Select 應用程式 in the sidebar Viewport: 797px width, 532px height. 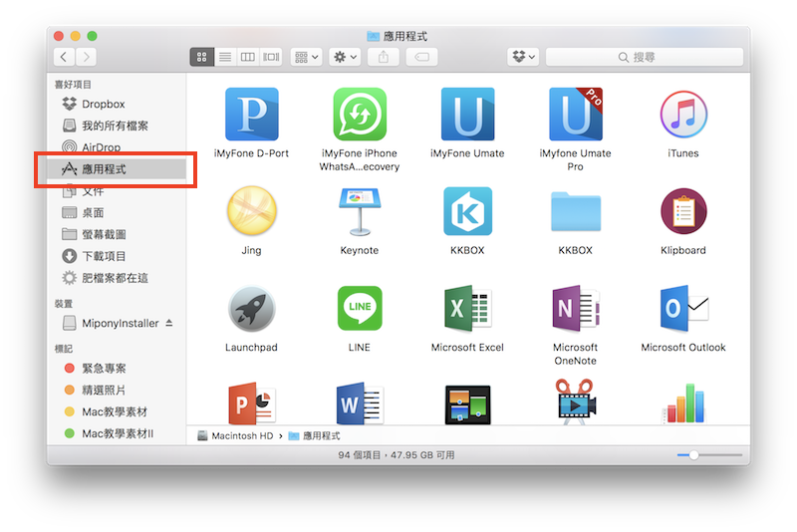click(117, 169)
